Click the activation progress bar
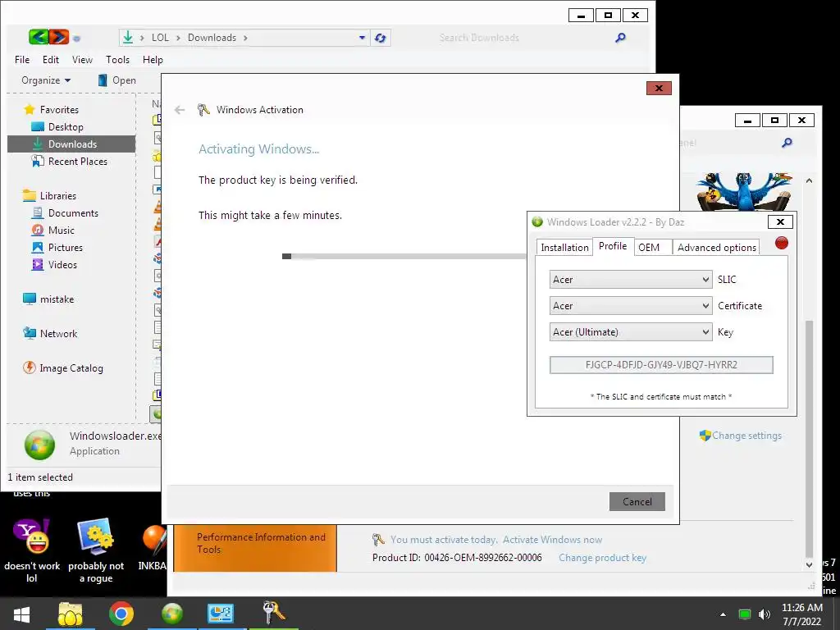Screen dimensions: 840x630 [x=404, y=257]
